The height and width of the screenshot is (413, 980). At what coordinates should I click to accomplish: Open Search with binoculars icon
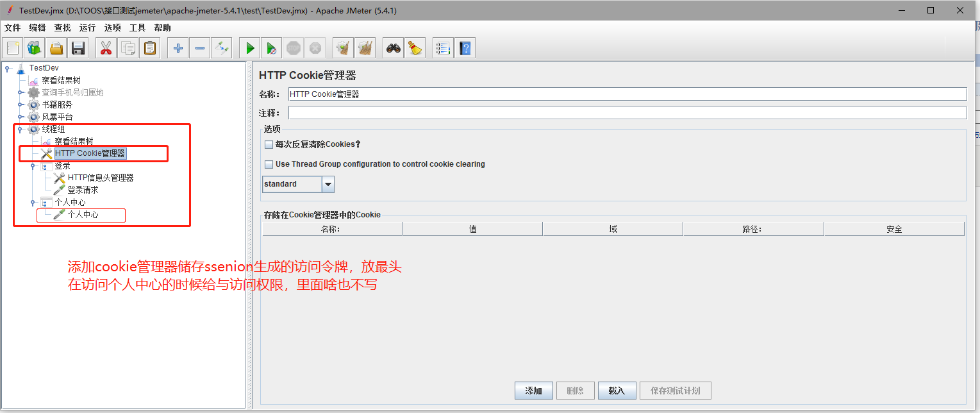(394, 47)
